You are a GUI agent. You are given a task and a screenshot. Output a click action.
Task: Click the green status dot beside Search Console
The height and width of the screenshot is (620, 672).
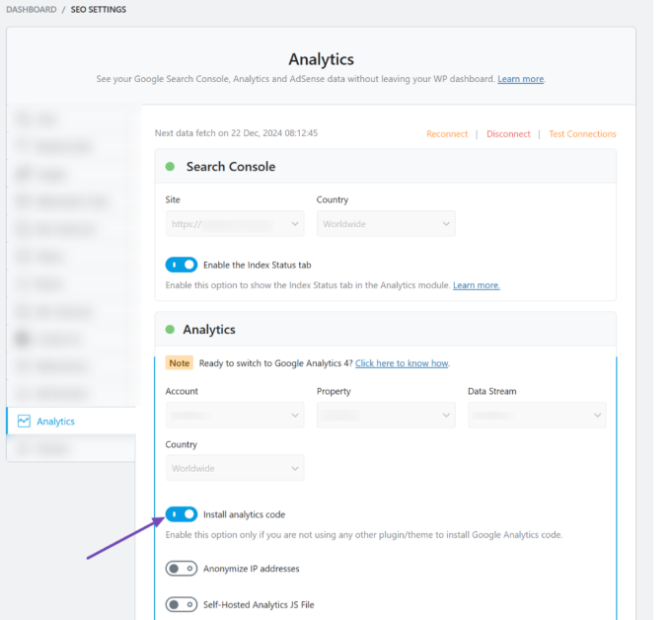(x=170, y=167)
